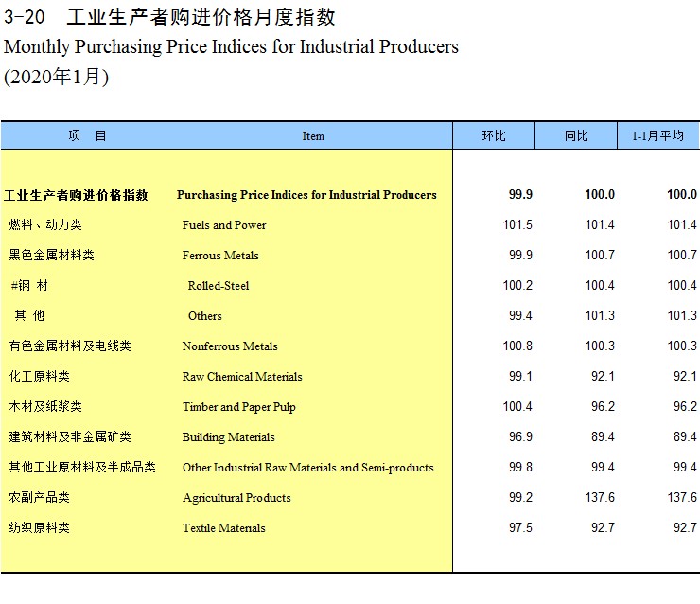Click 环比 value 100.8 for Nonferrous Metals

coord(517,346)
